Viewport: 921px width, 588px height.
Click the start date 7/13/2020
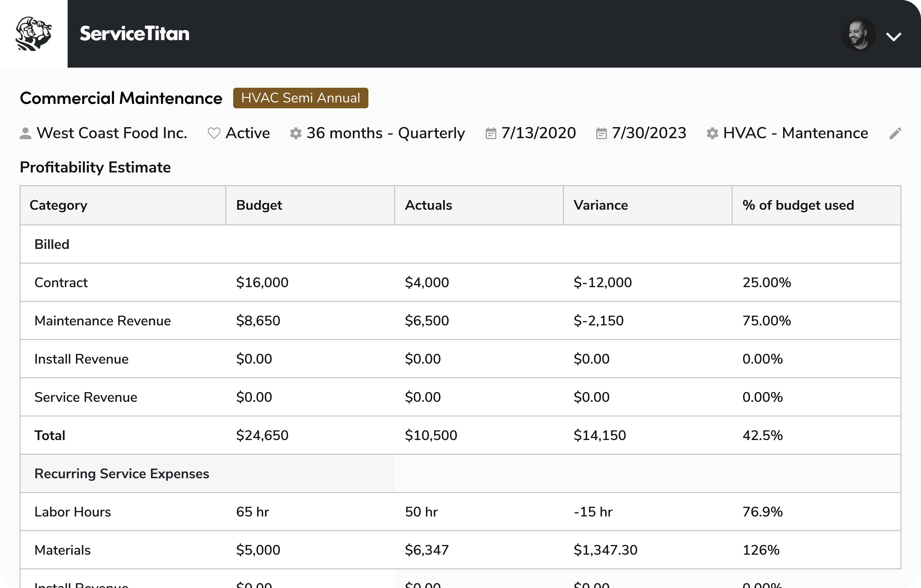pyautogui.click(x=539, y=133)
